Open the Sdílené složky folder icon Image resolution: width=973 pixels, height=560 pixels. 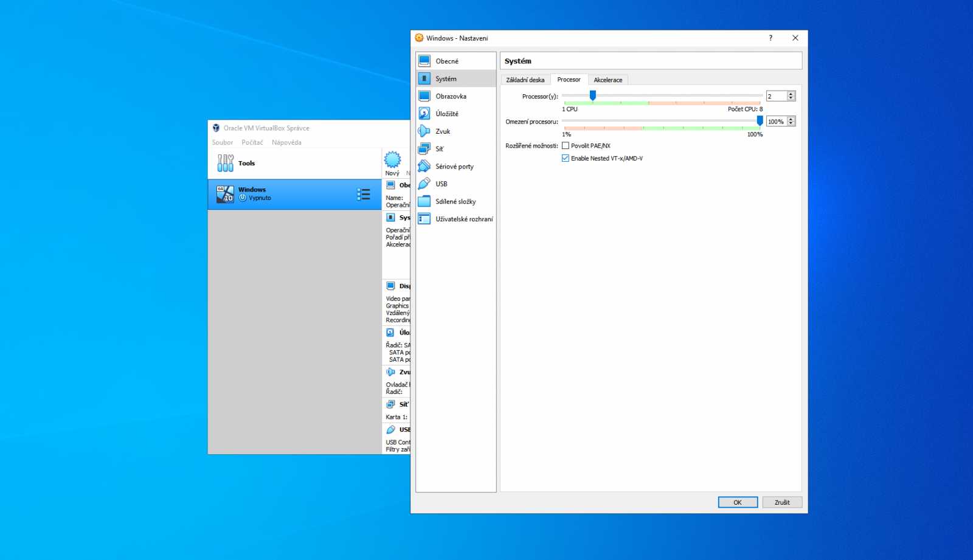424,201
